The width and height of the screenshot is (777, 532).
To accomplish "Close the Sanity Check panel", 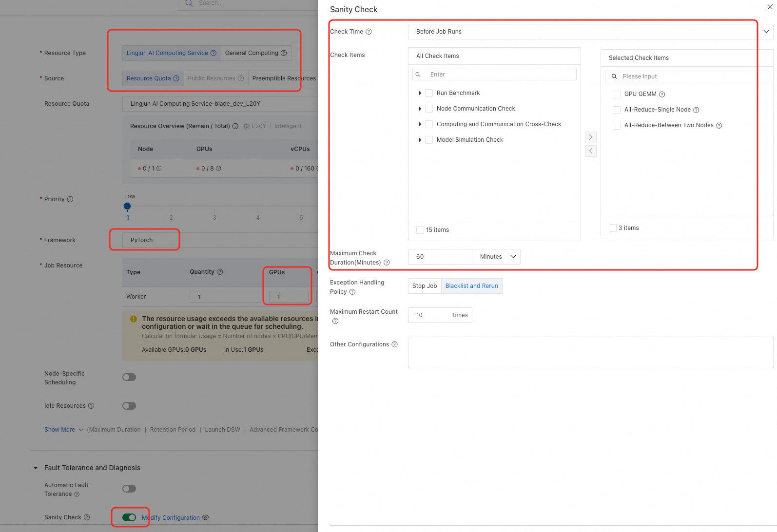I will point(770,7).
